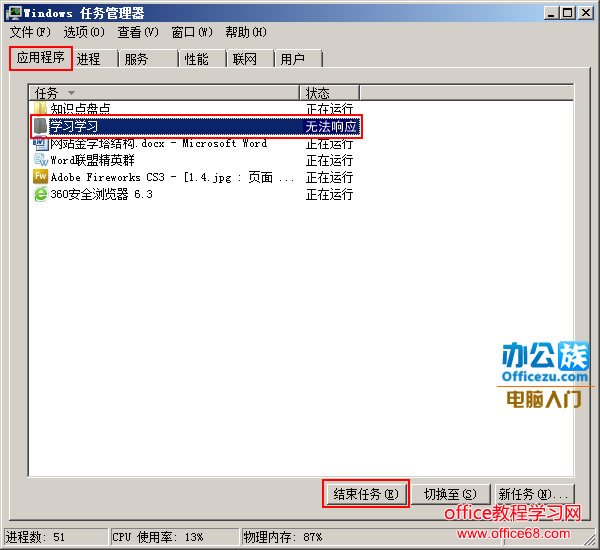
Task: Click the gray icon beside 学习学习
Action: 40,126
